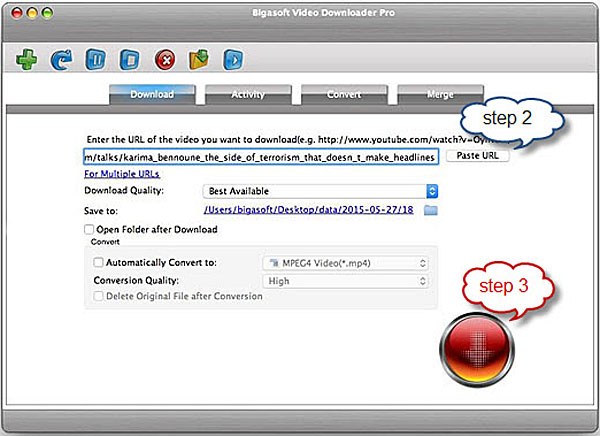Stop download with the blue stop icon
Viewport: 600px width, 436px height.
coord(130,59)
